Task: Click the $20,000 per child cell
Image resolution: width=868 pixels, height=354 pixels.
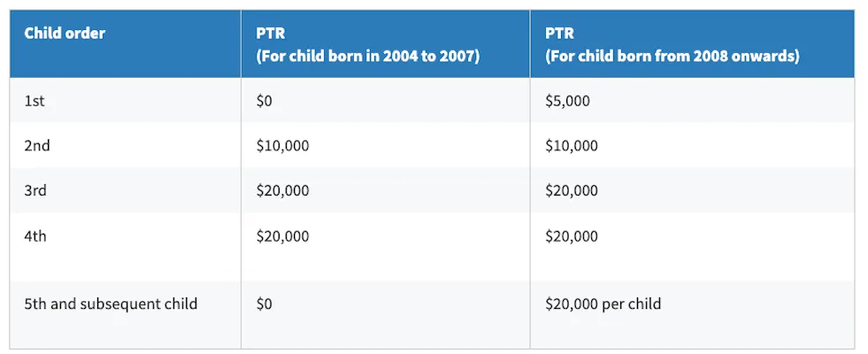Action: [x=603, y=304]
